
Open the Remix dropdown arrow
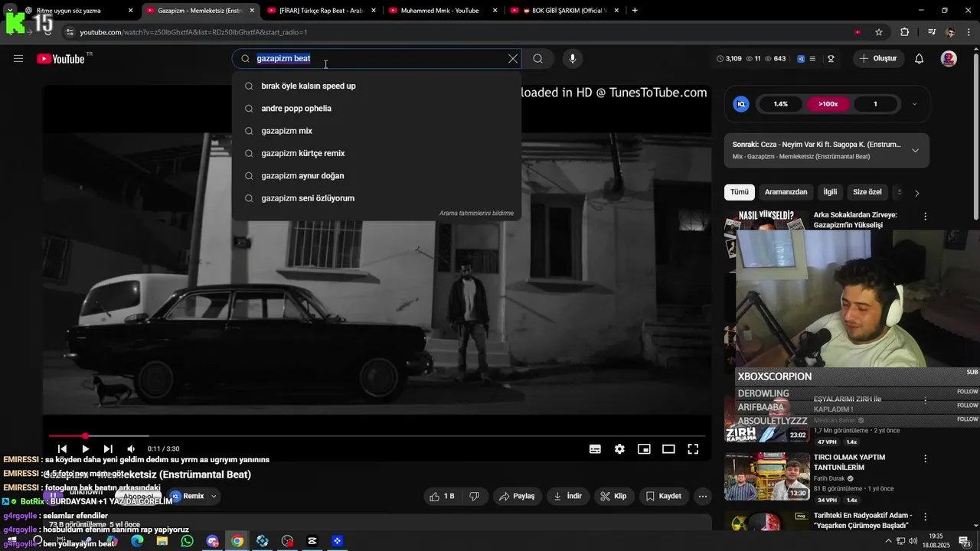[x=214, y=496]
